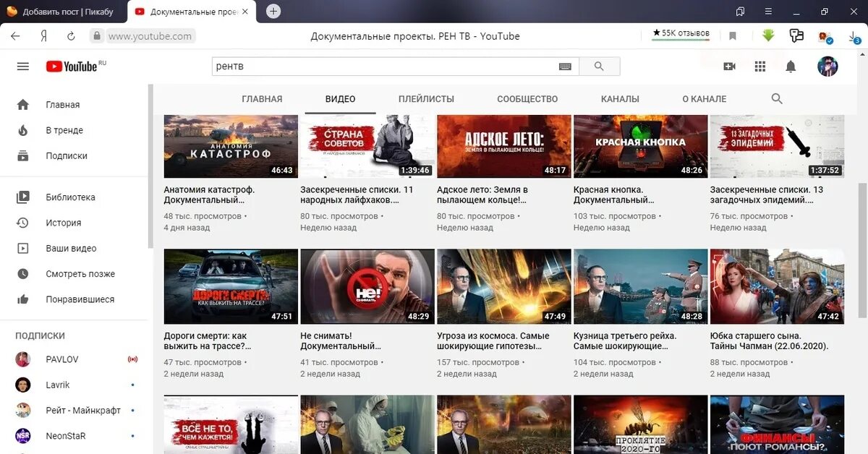This screenshot has height=454, width=868.
Task: Open the browser tabs list icon
Action: click(740, 11)
